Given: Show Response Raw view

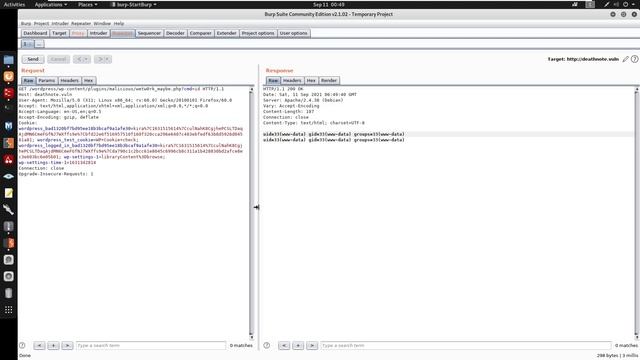Looking at the screenshot, I should coord(273,80).
